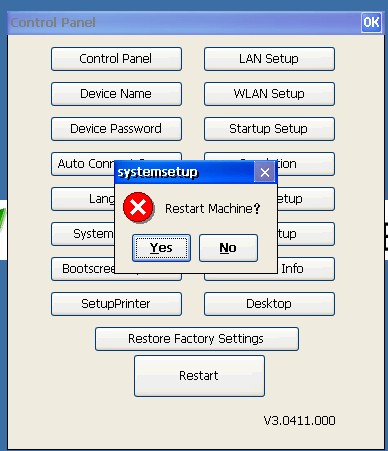Open WLAN Setup
This screenshot has height=451, width=388.
[x=269, y=94]
